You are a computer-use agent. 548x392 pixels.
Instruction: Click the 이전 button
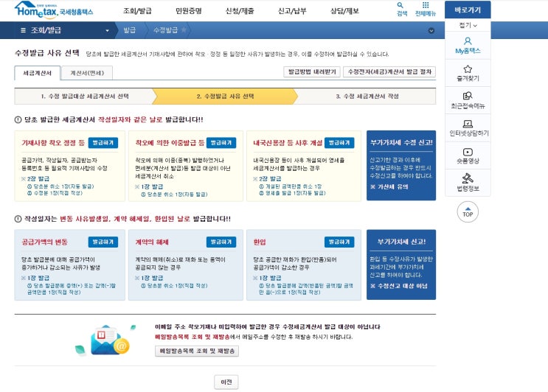click(226, 382)
